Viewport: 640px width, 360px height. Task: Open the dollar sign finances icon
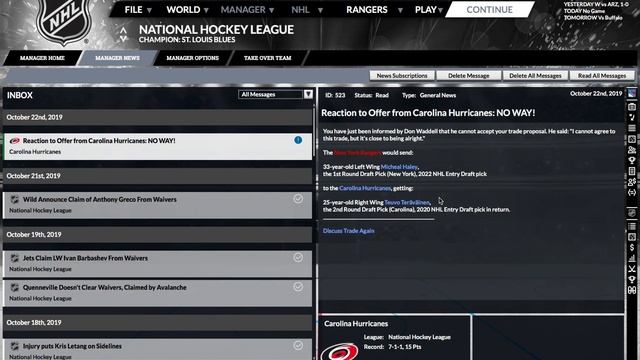[x=632, y=247]
